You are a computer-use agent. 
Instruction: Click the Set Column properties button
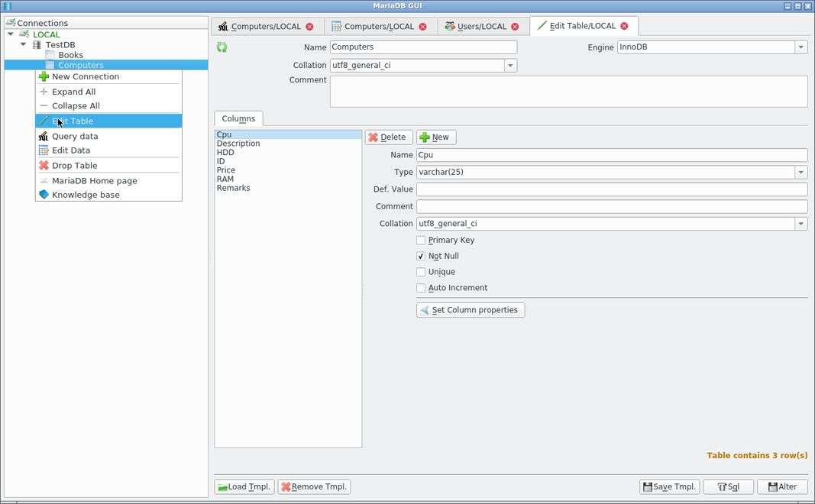click(x=471, y=310)
